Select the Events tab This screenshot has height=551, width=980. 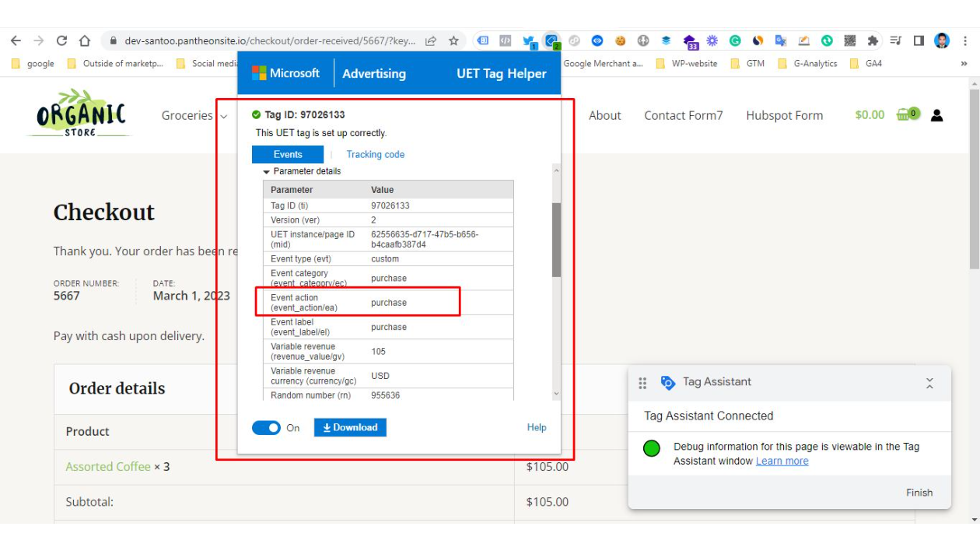tap(288, 154)
